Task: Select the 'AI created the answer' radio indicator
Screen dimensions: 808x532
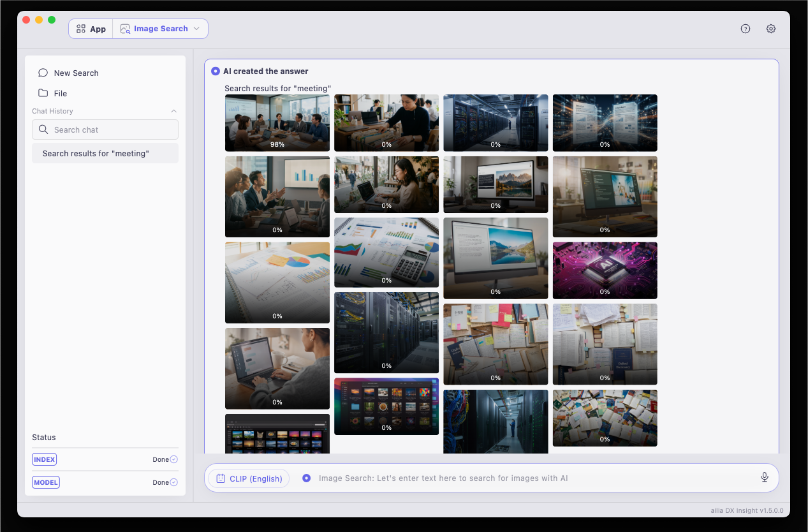Action: point(216,71)
